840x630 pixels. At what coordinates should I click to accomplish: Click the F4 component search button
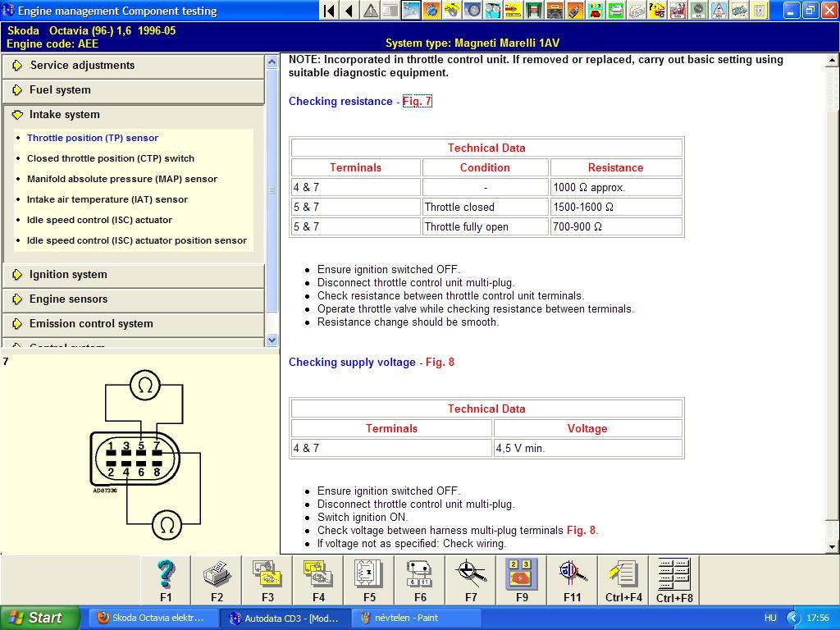click(318, 581)
